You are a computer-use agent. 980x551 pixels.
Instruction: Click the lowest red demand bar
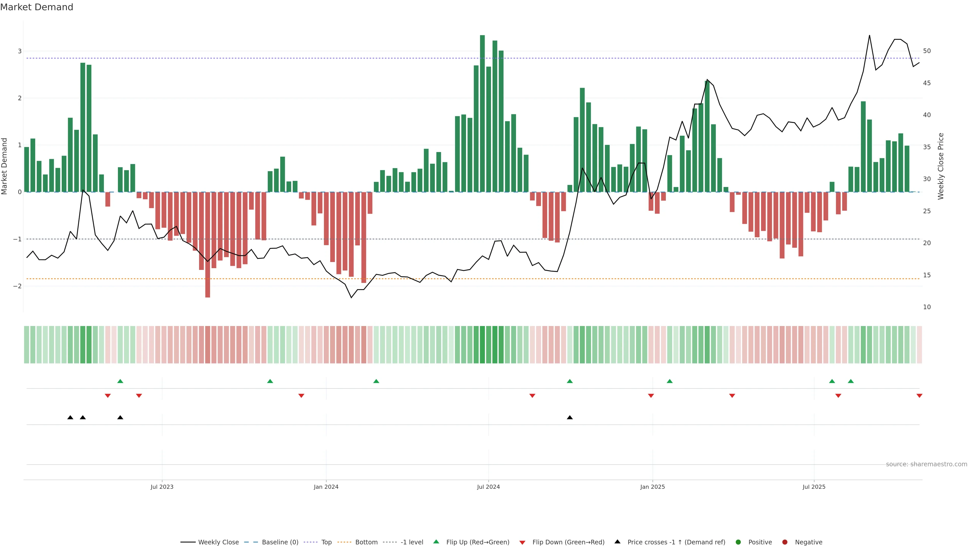(208, 245)
